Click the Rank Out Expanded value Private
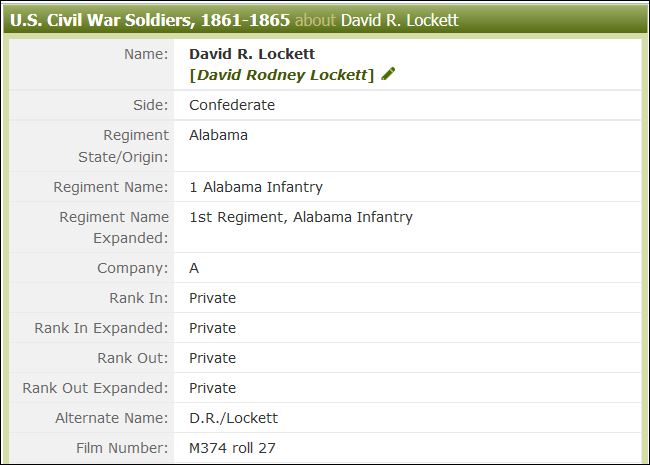The height and width of the screenshot is (465, 650). coord(212,388)
